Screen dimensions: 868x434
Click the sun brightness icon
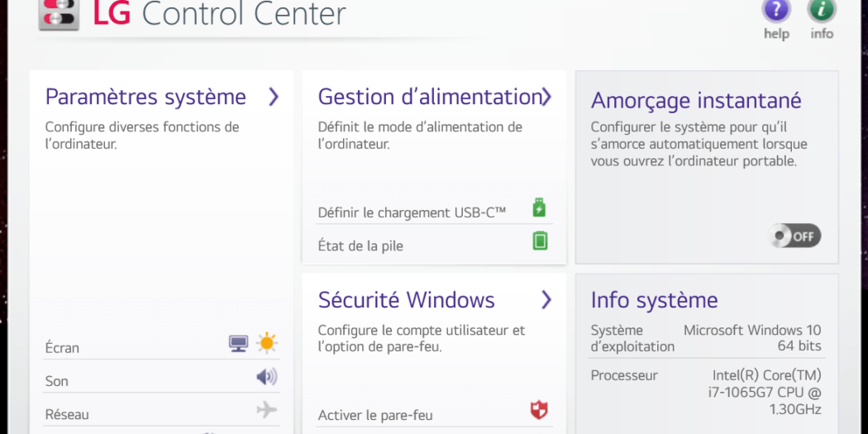pos(266,343)
